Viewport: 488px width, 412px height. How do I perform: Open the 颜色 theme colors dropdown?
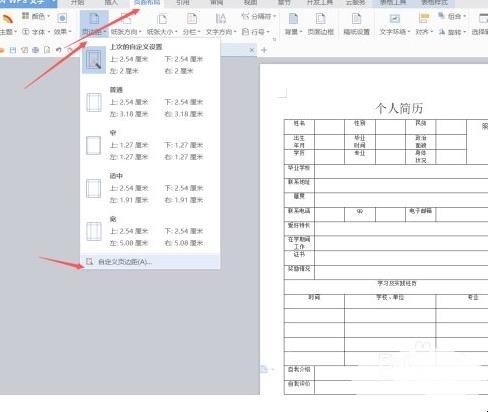[x=36, y=16]
